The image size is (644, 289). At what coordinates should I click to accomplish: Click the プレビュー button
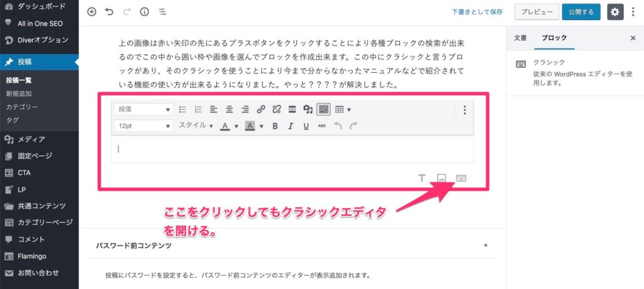537,12
